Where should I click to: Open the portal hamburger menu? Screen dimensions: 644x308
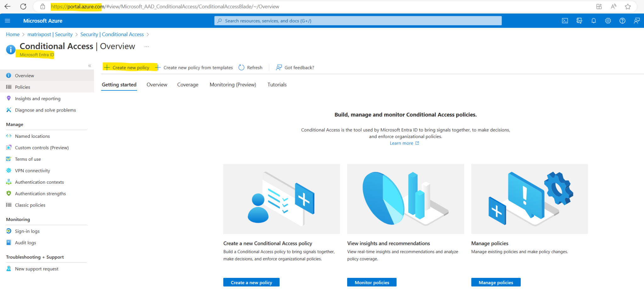click(8, 20)
